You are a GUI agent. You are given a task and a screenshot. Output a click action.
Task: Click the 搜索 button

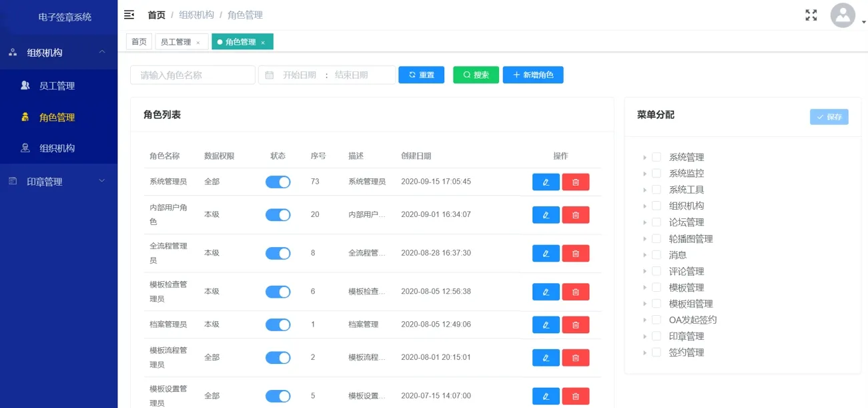[x=476, y=75]
